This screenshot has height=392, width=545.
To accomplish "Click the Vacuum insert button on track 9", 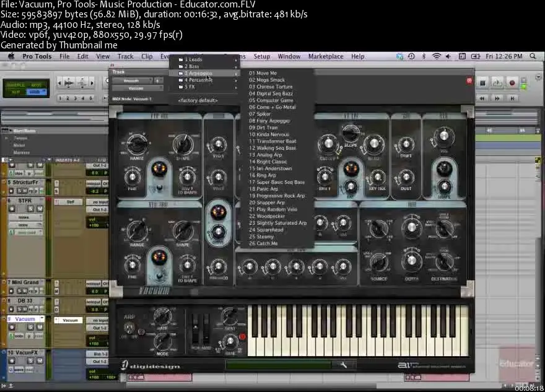I will 70,320.
